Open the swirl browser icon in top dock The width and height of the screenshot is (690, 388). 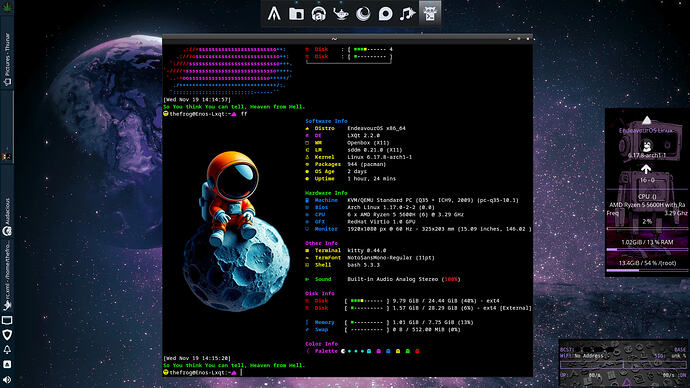(363, 14)
